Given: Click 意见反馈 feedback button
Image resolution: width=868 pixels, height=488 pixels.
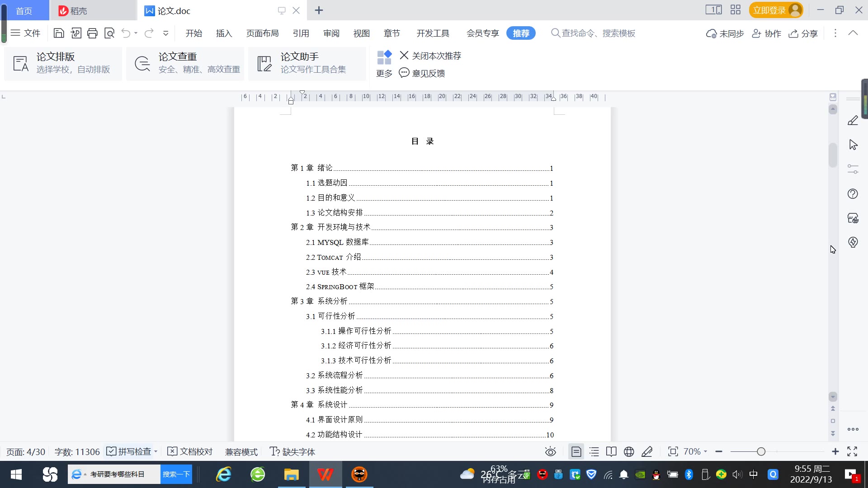Looking at the screenshot, I should point(422,73).
